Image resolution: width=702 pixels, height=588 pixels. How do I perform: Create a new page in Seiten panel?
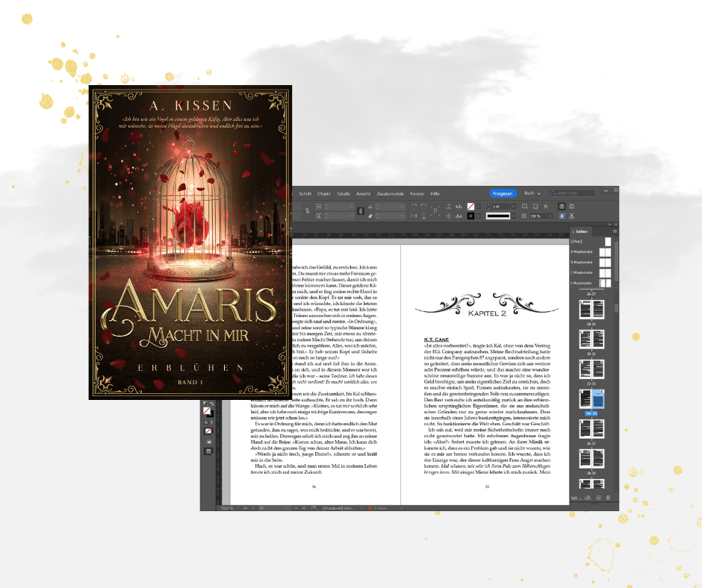598,497
